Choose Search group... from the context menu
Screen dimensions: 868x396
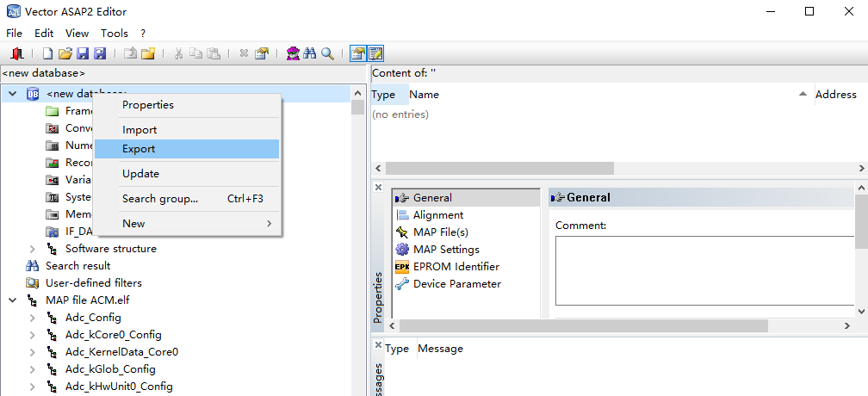[x=187, y=199]
